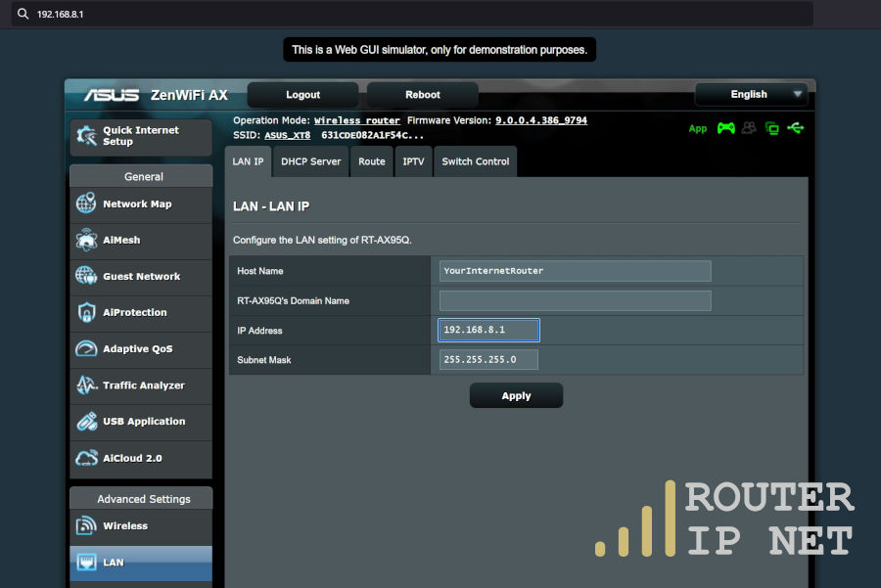This screenshot has width=881, height=588.
Task: Click the ASUS_XT8 SSID link
Action: click(x=287, y=135)
